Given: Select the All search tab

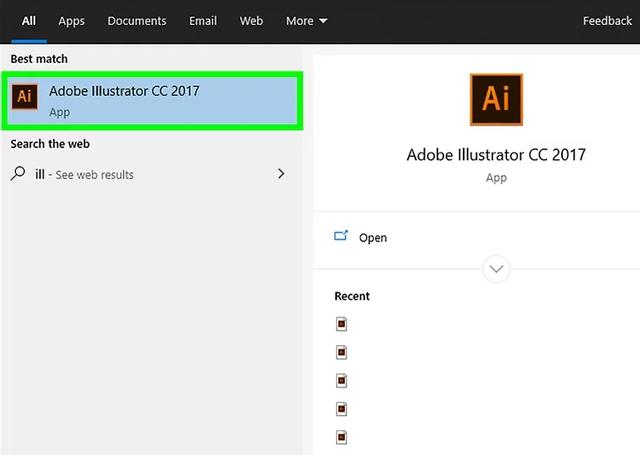Looking at the screenshot, I should pos(29,21).
